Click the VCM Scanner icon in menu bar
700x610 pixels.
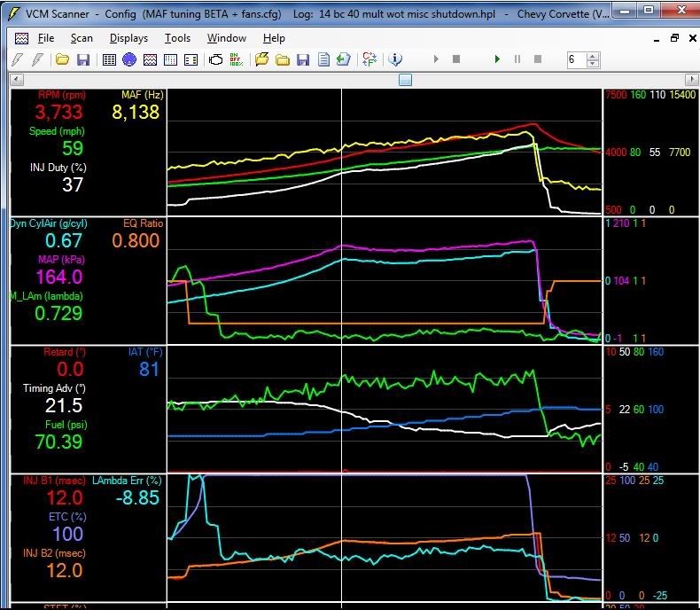tap(21, 38)
